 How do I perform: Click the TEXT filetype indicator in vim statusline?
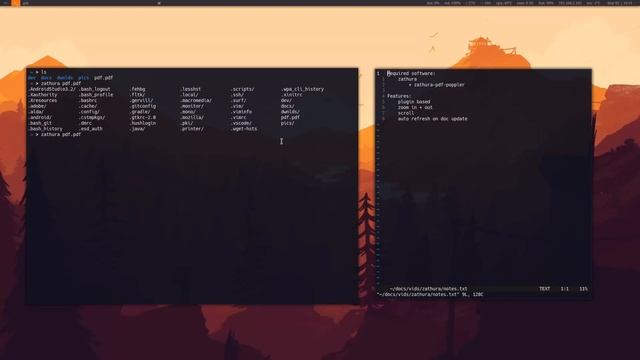click(x=544, y=289)
